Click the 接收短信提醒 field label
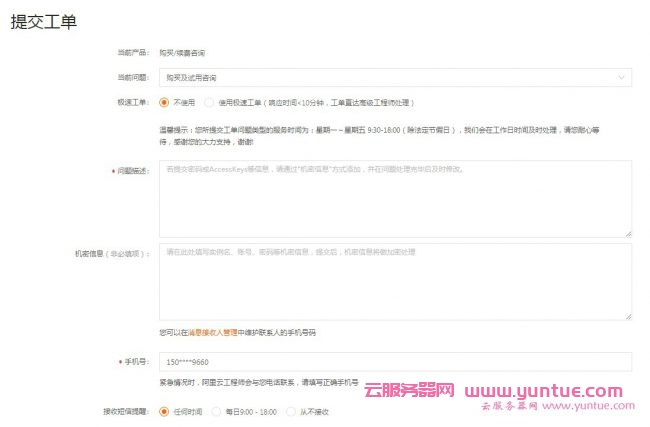 pyautogui.click(x=125, y=411)
